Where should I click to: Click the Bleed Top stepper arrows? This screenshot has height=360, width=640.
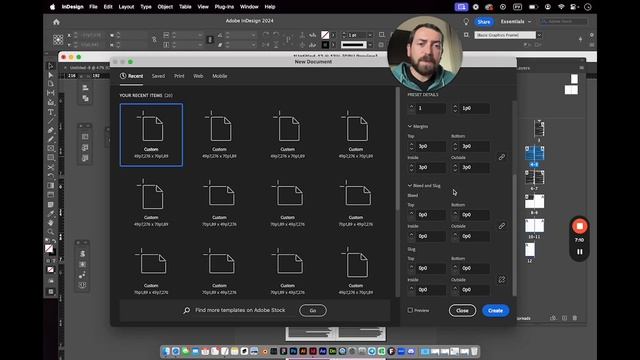click(x=411, y=215)
